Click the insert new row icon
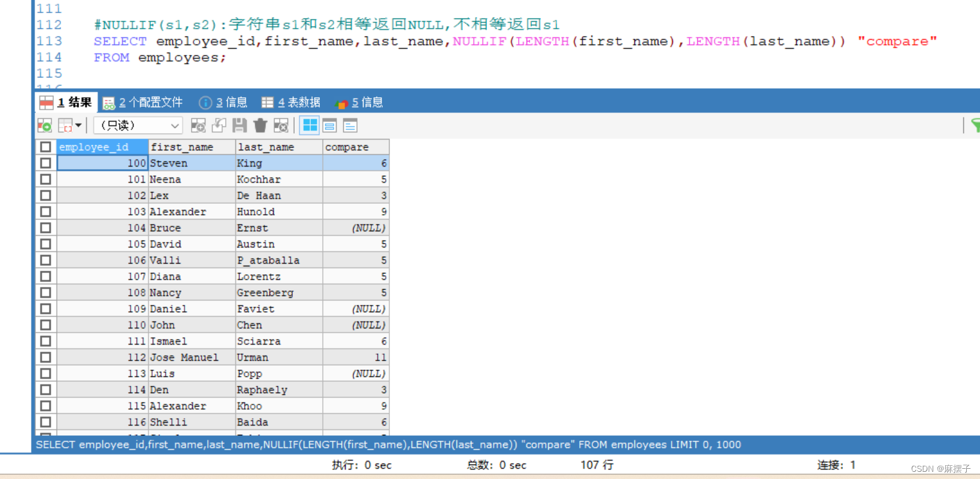Viewport: 980px width, 479px height. tap(198, 125)
